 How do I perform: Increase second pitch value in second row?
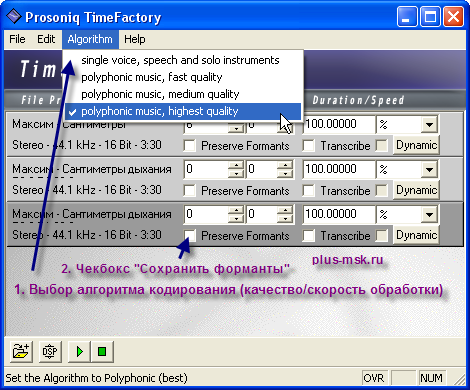pyautogui.click(x=285, y=165)
